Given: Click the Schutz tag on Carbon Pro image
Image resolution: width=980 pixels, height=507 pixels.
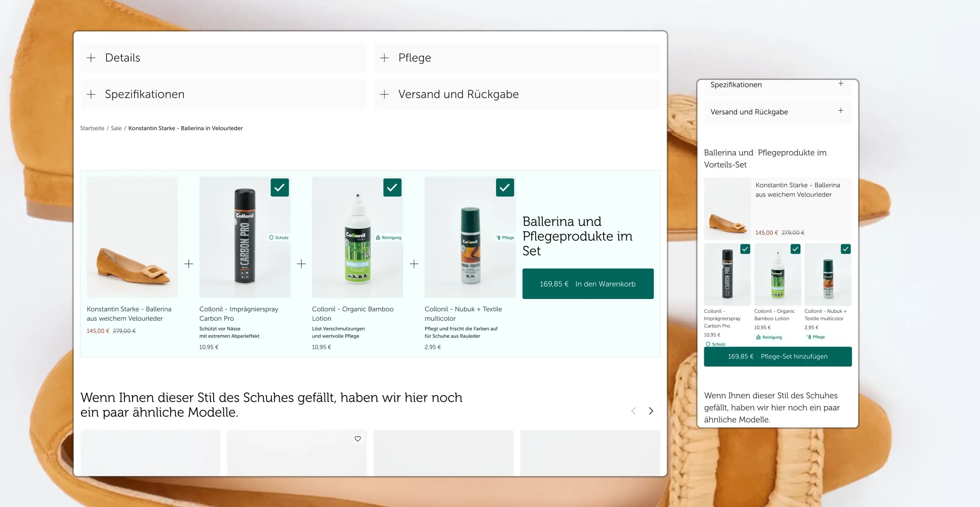Looking at the screenshot, I should [x=279, y=237].
